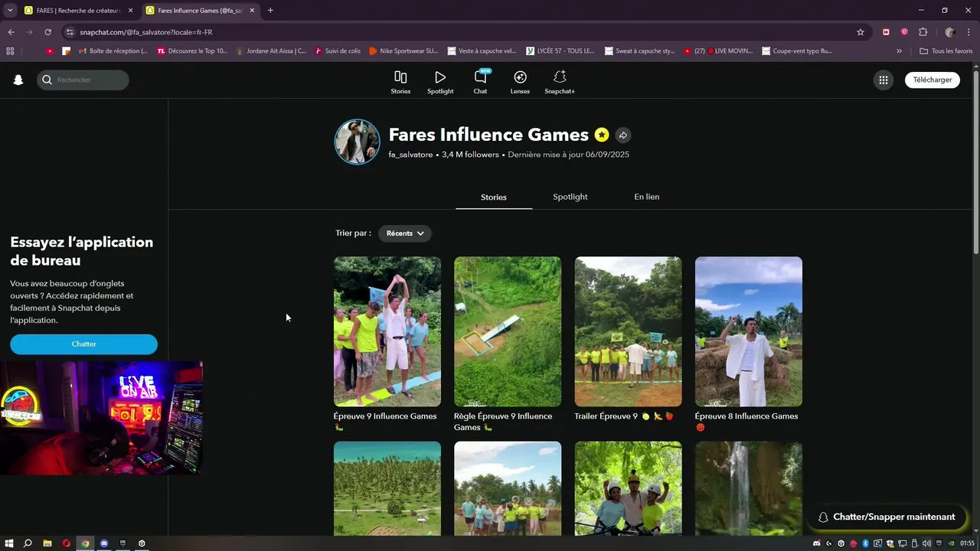This screenshot has height=551, width=980.
Task: Open a new browser tab
Action: tap(270, 11)
